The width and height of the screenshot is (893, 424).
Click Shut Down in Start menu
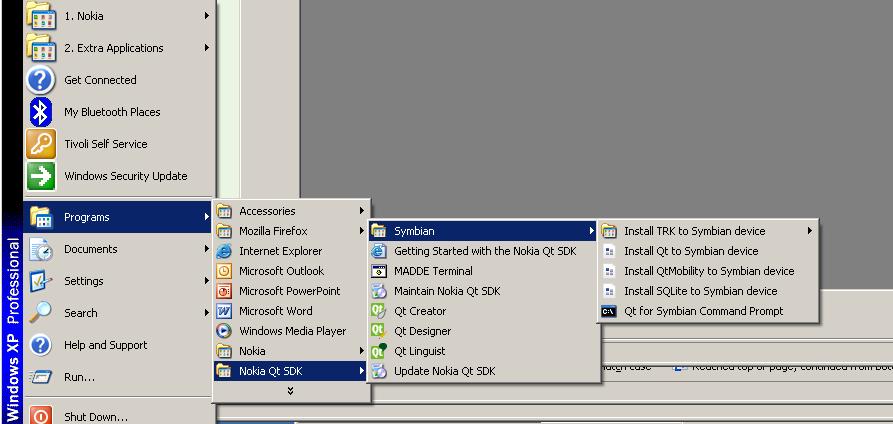pyautogui.click(x=95, y=417)
